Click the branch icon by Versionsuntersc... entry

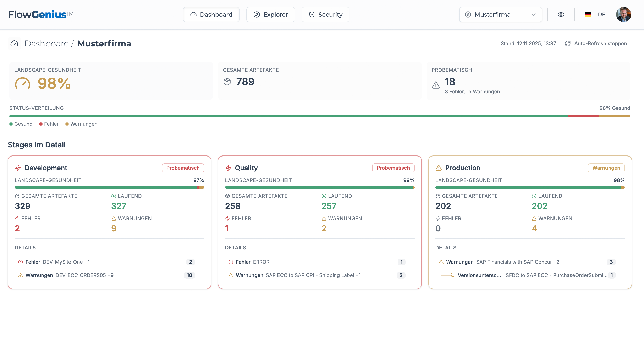453,275
